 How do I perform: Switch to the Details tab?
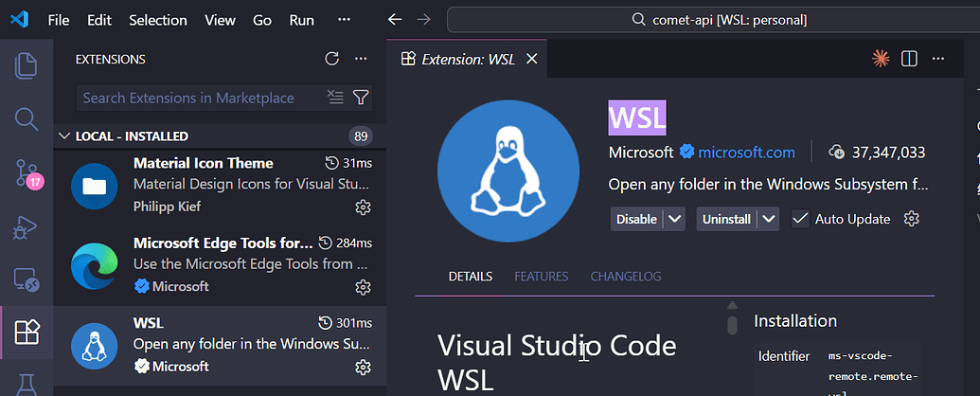point(471,277)
